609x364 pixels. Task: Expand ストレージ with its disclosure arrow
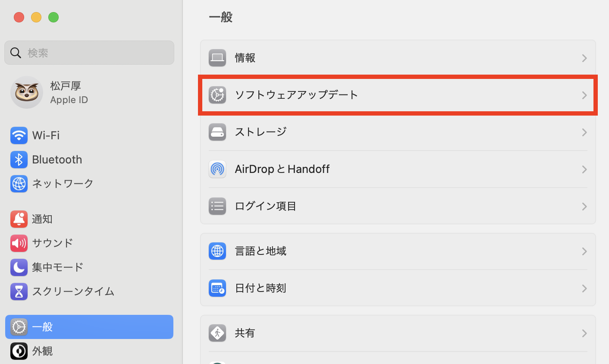coord(584,132)
